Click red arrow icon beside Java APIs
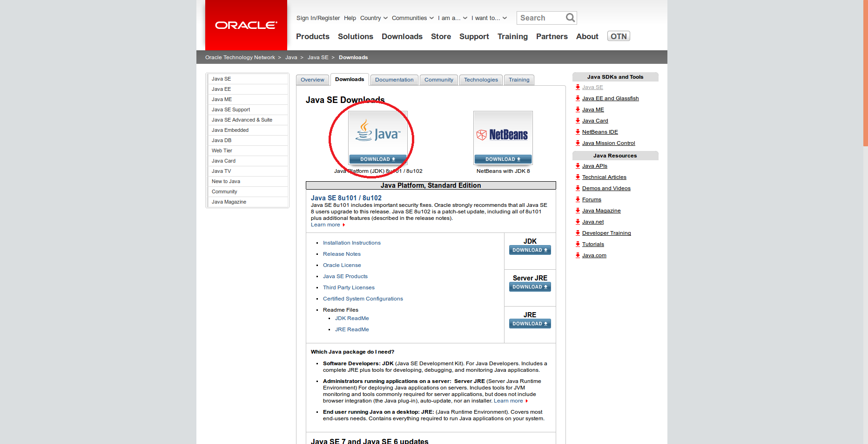Viewport: 868px width, 444px height. (578, 166)
